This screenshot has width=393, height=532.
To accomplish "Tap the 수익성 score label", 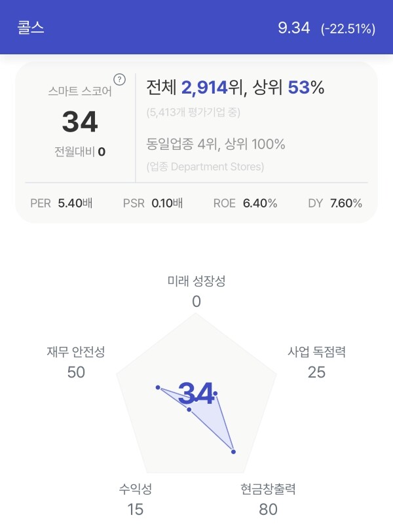I will click(x=135, y=489).
